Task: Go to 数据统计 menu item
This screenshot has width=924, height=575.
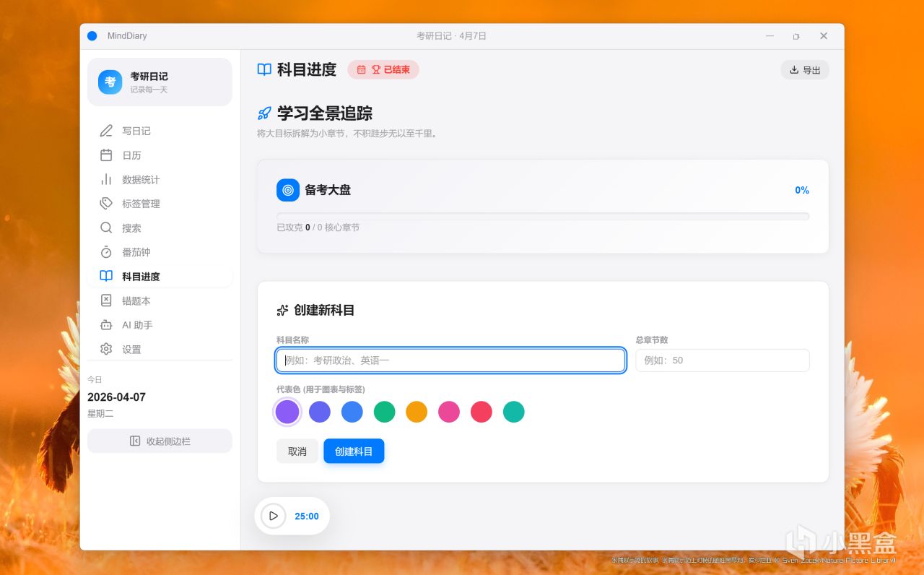Action: click(x=160, y=179)
